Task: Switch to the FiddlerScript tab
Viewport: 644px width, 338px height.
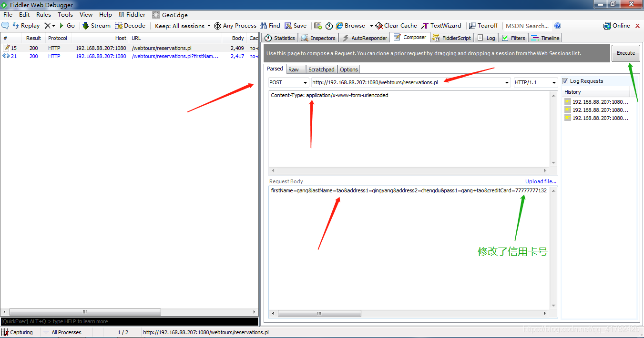Action: (x=452, y=38)
